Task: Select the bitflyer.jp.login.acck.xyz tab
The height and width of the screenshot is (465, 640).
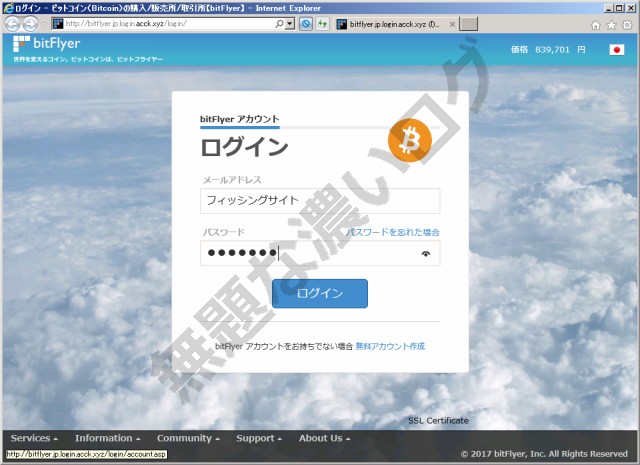Action: 394,24
